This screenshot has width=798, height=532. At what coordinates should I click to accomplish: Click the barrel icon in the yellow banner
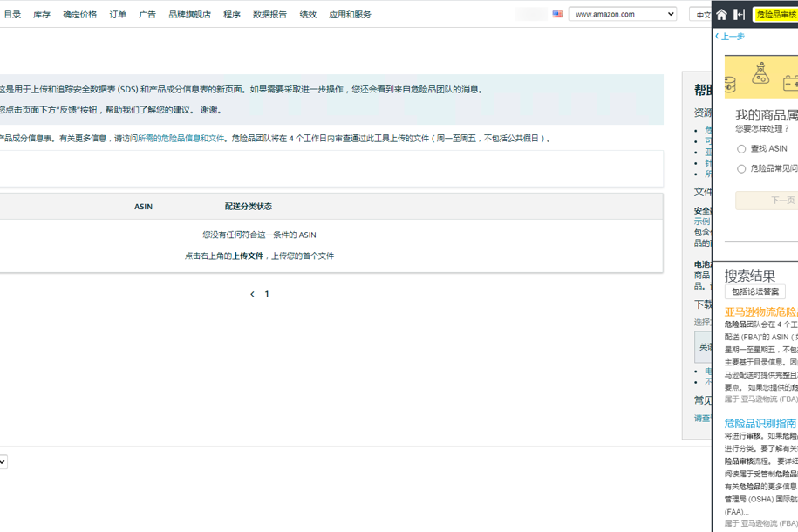730,85
